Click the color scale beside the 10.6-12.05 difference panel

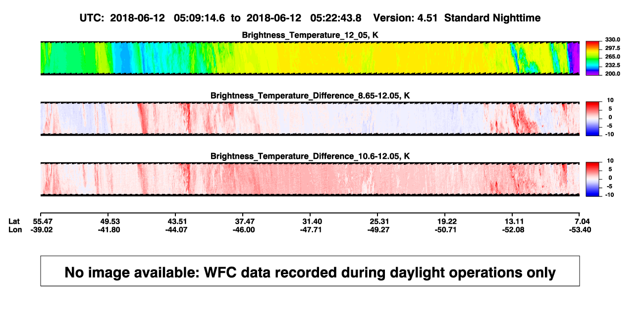pos(592,179)
